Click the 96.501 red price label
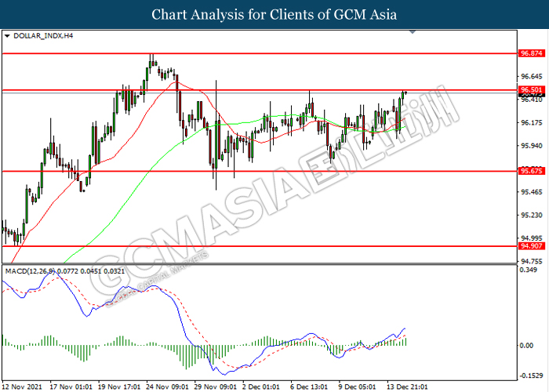The height and width of the screenshot is (392, 549). click(532, 89)
